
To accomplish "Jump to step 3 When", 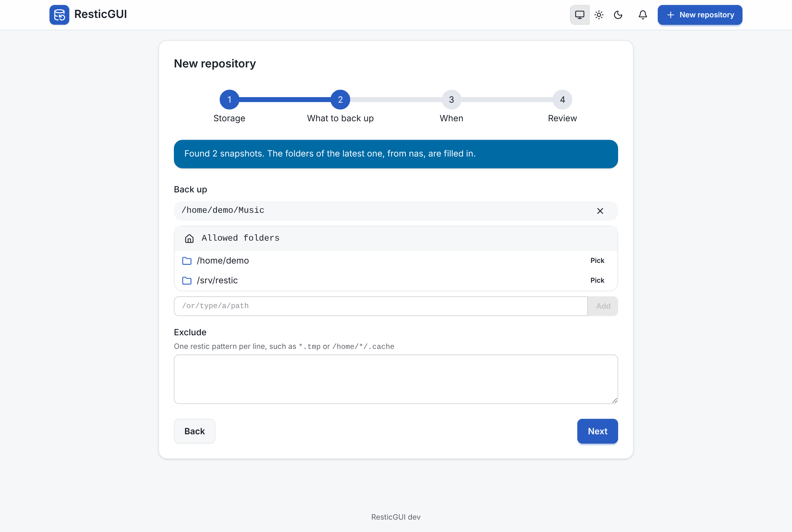I will click(451, 99).
